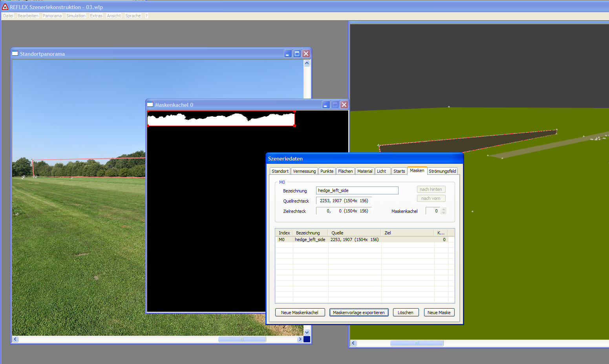Open the Ansicht menu
Screen dimensions: 609x364
tap(114, 16)
